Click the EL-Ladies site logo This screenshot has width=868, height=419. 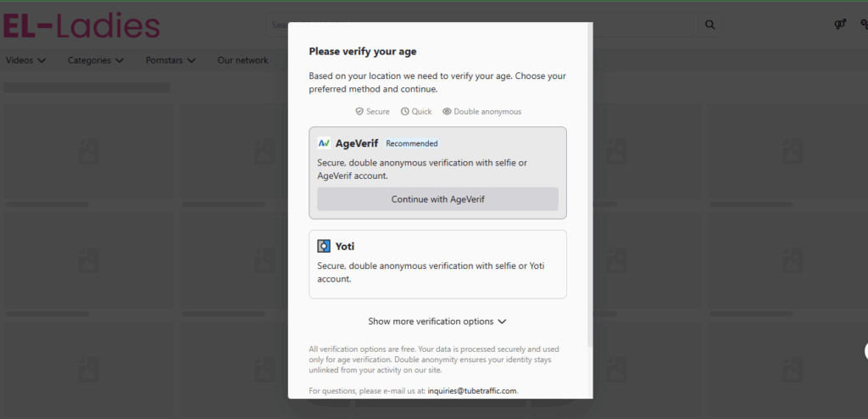pyautogui.click(x=81, y=26)
